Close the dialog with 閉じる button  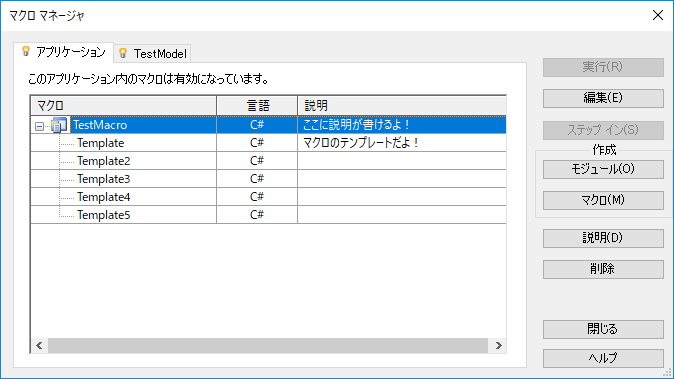(603, 329)
